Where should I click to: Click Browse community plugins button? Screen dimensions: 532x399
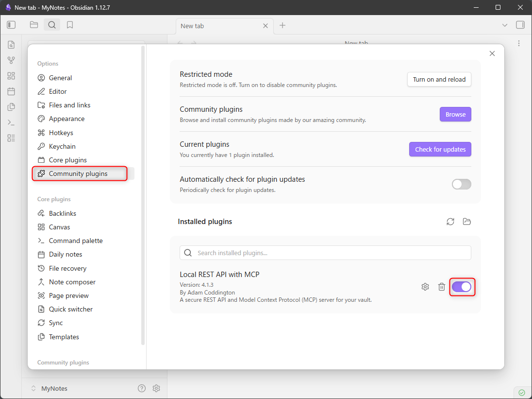point(455,114)
